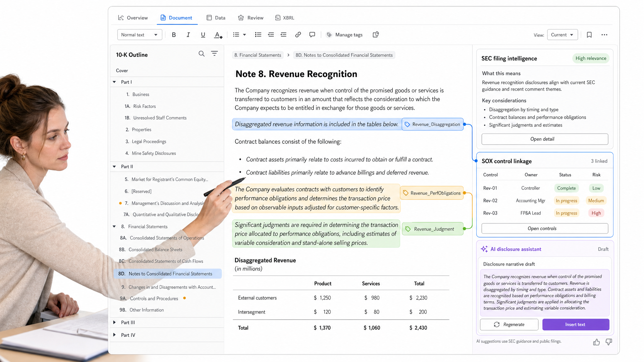Click the Insert text button
The height and width of the screenshot is (362, 644).
click(575, 325)
